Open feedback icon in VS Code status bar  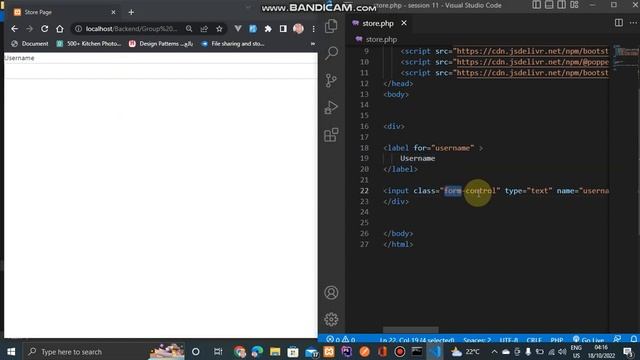pos(617,339)
